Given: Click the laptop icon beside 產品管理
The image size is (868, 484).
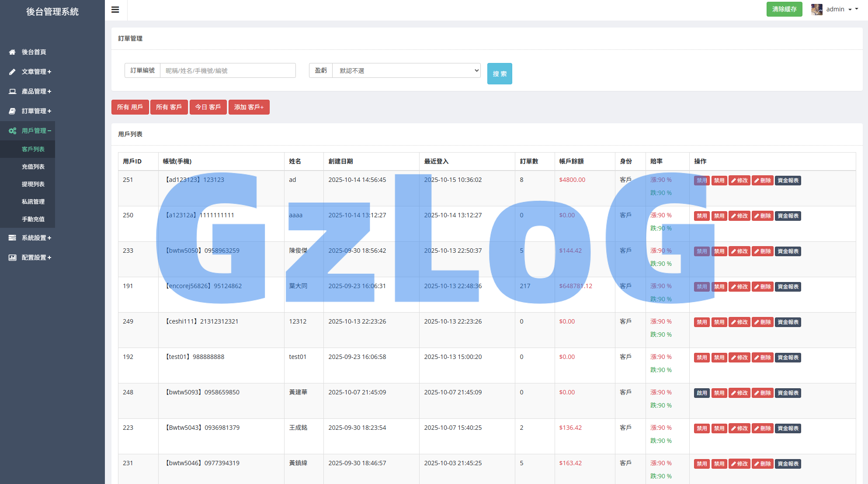Looking at the screenshot, I should pyautogui.click(x=12, y=91).
